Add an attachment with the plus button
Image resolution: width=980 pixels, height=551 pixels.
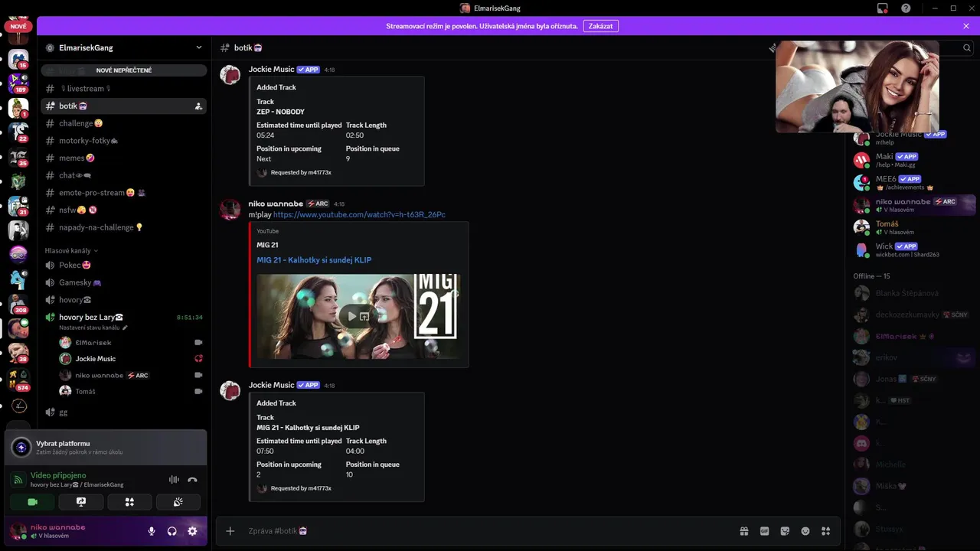click(x=230, y=531)
